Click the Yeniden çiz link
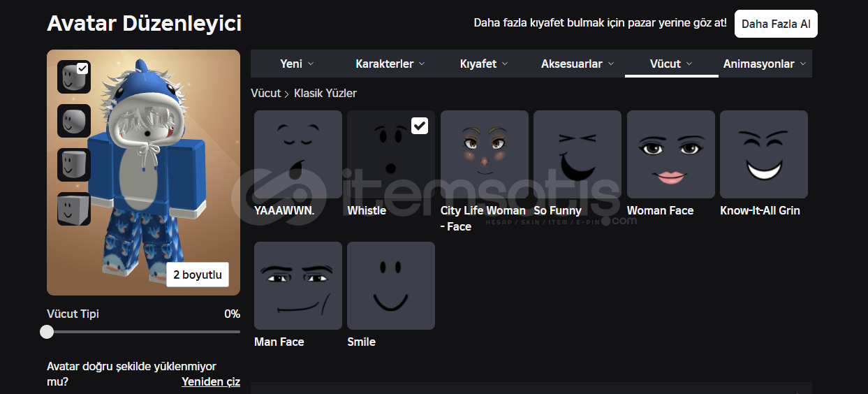The width and height of the screenshot is (868, 394). [211, 381]
